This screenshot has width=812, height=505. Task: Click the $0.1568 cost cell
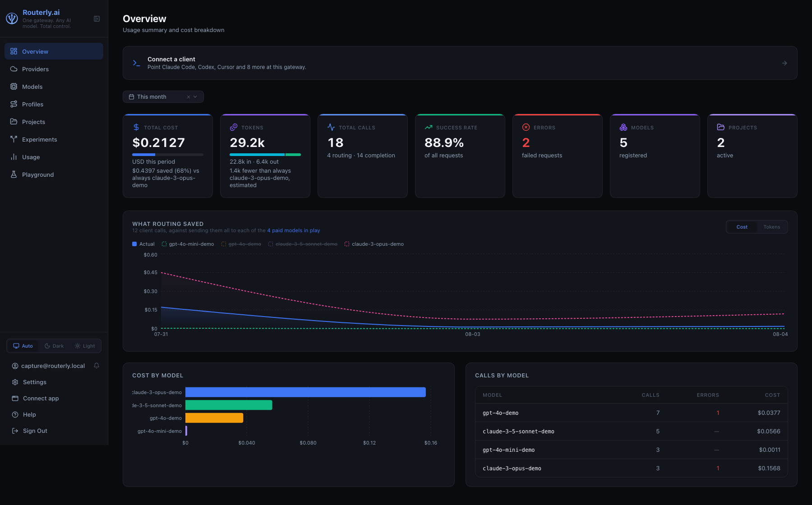[x=769, y=468]
